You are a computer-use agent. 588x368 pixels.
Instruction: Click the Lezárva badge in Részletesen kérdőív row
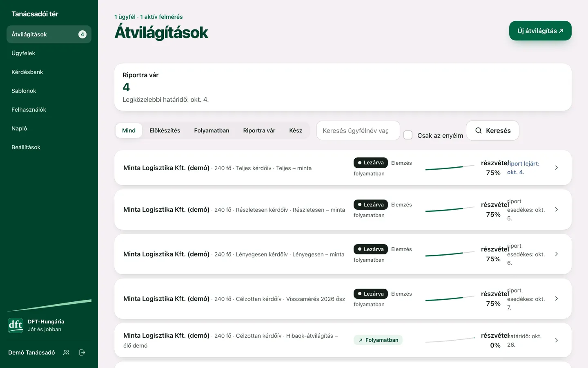(370, 204)
